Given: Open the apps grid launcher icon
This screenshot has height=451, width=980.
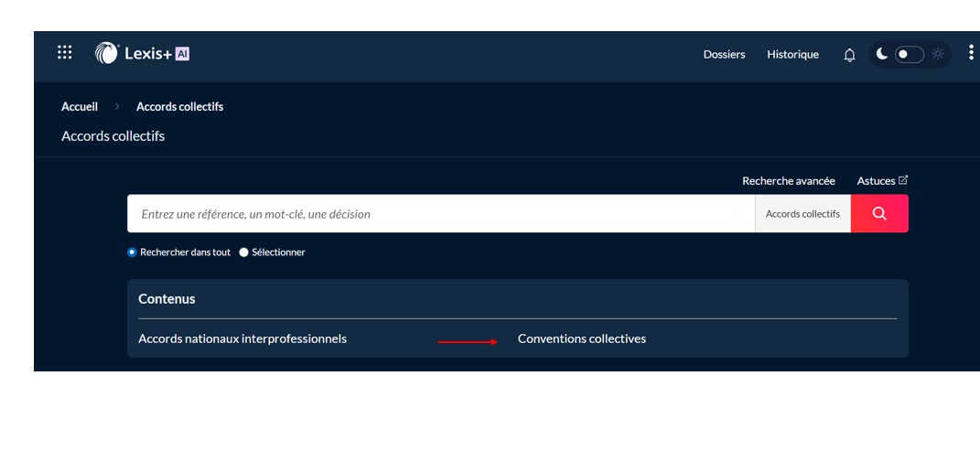Looking at the screenshot, I should [x=65, y=53].
